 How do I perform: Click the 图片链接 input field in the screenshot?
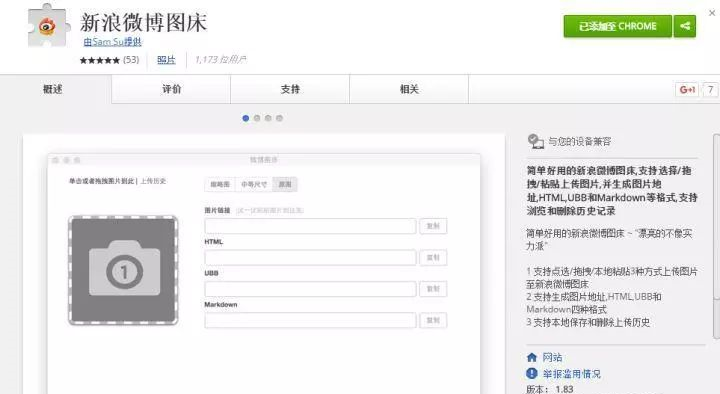(x=310, y=226)
